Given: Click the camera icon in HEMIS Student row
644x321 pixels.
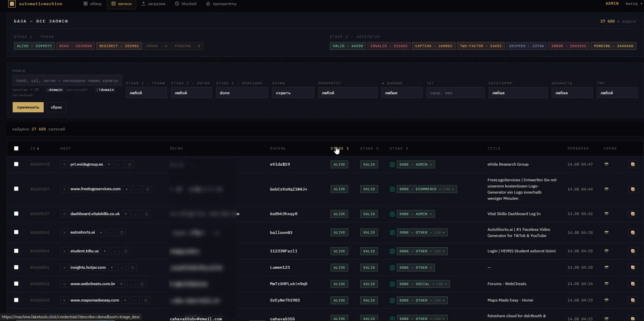Looking at the screenshot, I should 606,251.
